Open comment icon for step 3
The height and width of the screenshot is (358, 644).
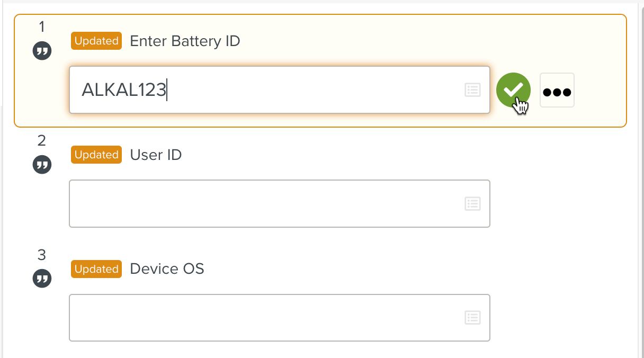[x=42, y=278]
